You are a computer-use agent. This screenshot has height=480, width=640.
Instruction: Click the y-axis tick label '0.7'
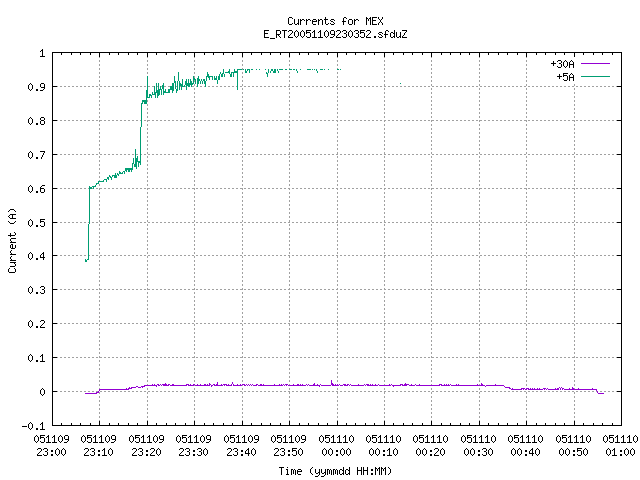[36, 155]
